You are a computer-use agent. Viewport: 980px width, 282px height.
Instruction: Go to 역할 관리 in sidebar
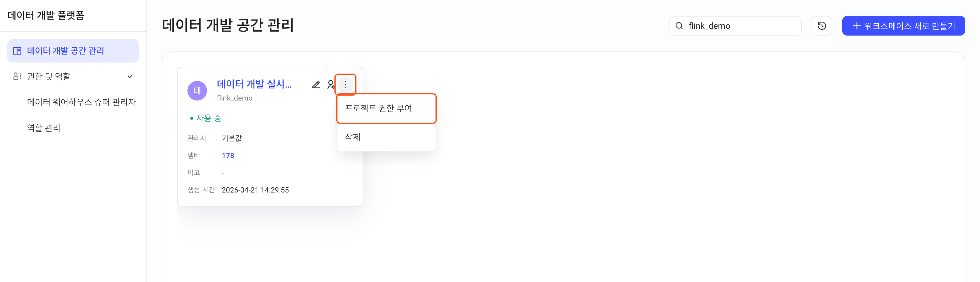pyautogui.click(x=44, y=128)
